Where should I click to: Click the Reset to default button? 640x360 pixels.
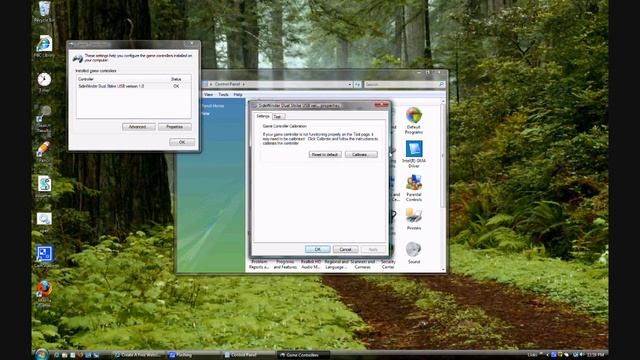coord(325,155)
